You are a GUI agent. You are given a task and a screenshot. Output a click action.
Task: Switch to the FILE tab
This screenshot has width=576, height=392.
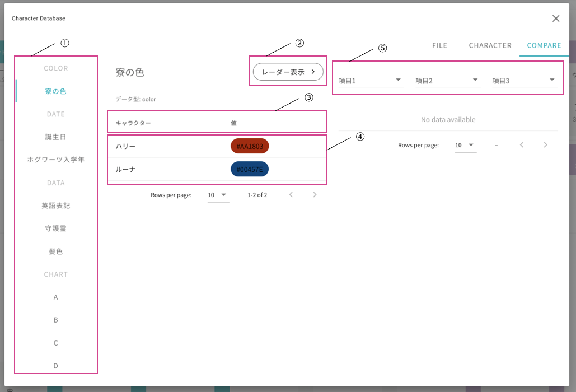439,45
